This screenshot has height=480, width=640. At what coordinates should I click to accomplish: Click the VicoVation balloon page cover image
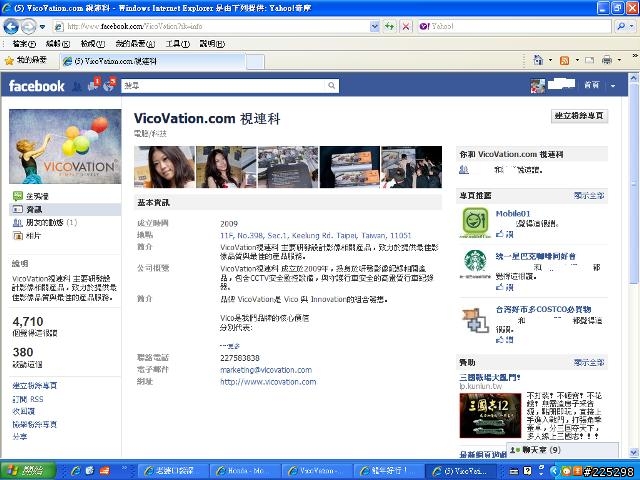65,147
